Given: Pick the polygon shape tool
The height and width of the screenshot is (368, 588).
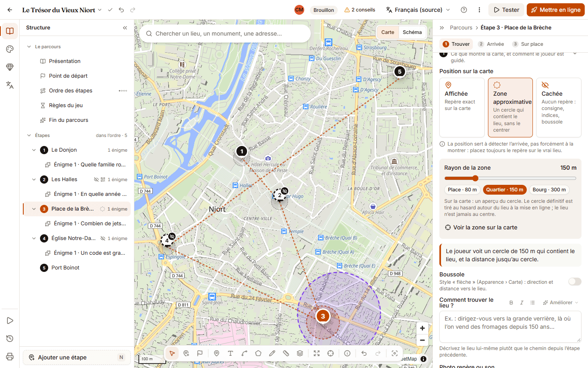Looking at the screenshot, I should tap(258, 353).
